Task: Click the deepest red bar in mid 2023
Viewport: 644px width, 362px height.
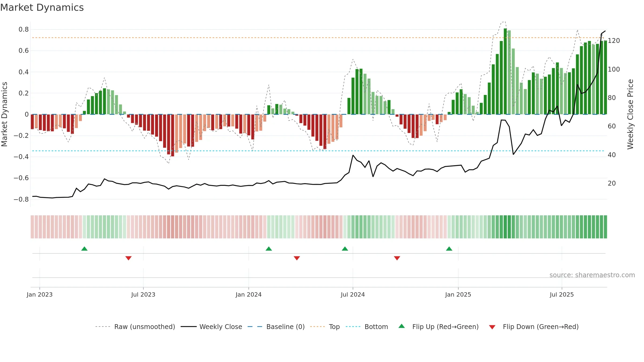Action: [x=173, y=135]
